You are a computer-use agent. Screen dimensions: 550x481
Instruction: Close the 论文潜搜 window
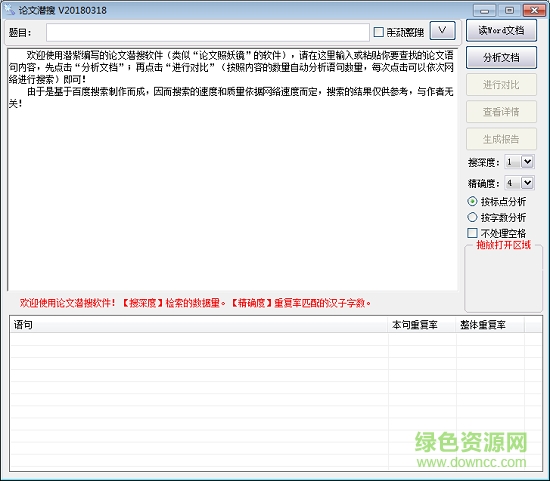[534, 10]
